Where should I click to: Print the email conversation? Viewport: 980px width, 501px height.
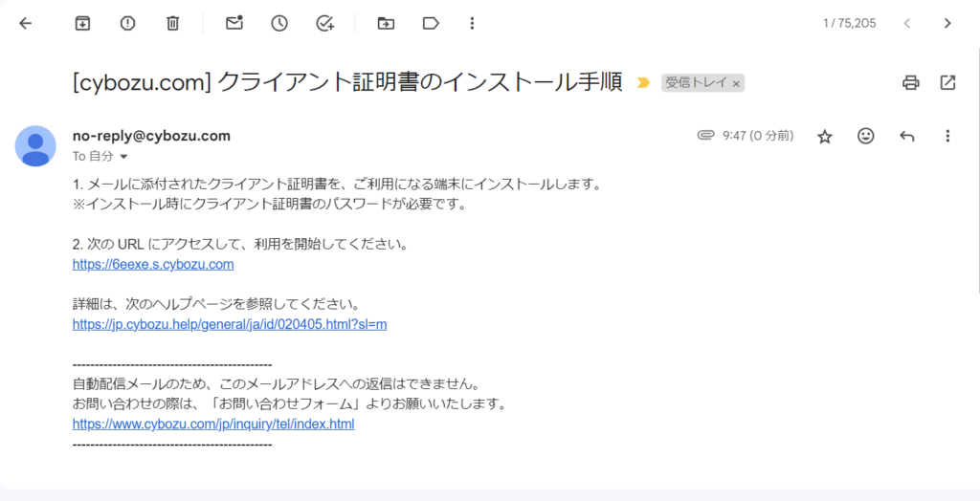coord(910,82)
